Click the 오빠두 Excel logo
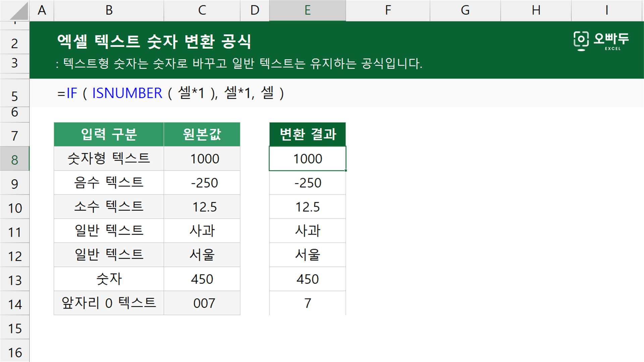644x362 pixels. pos(601,41)
